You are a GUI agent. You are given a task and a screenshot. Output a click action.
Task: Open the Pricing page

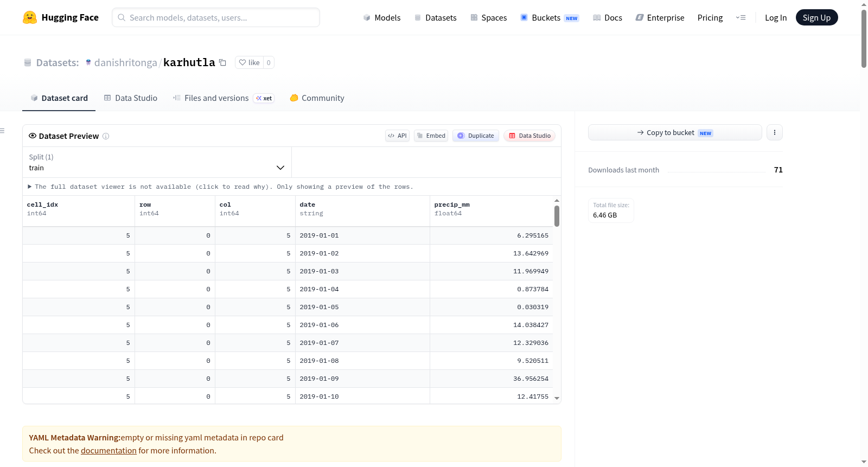coord(710,17)
